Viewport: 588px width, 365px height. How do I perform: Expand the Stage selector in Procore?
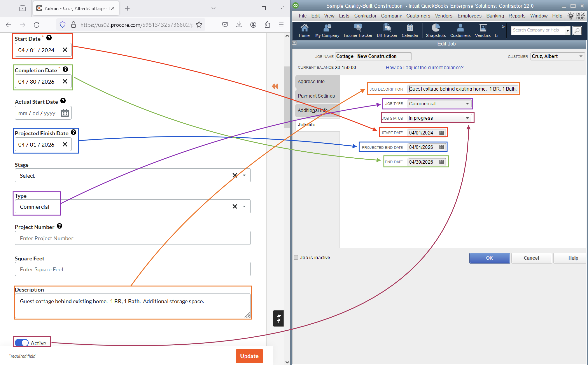[x=245, y=175]
